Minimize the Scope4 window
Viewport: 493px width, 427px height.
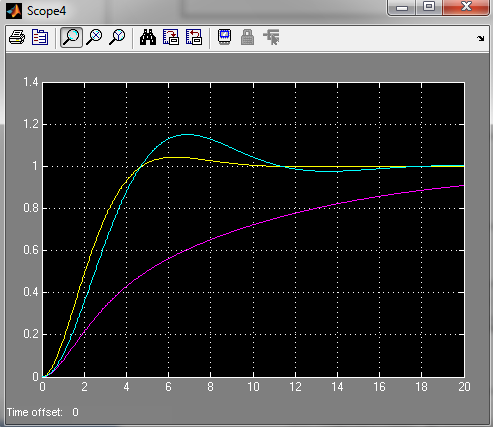click(x=402, y=7)
